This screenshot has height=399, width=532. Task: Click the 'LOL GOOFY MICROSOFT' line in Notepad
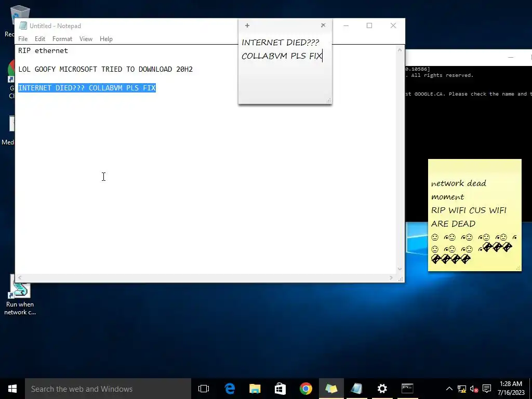coord(105,69)
